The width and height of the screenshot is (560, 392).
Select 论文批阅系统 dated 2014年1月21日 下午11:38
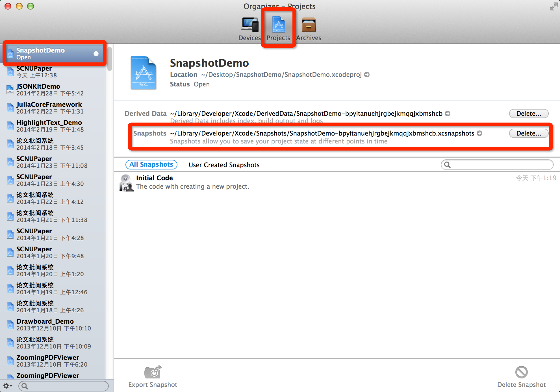point(53,216)
